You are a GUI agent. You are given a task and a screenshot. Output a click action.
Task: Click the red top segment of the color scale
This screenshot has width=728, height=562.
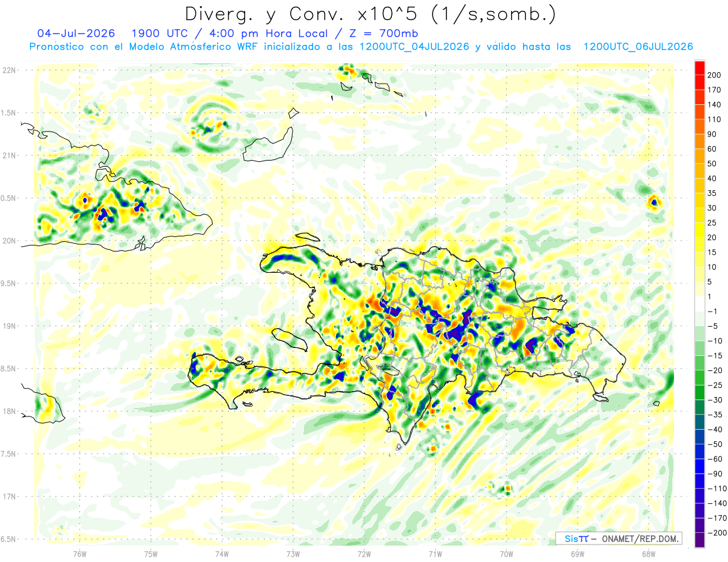(699, 67)
